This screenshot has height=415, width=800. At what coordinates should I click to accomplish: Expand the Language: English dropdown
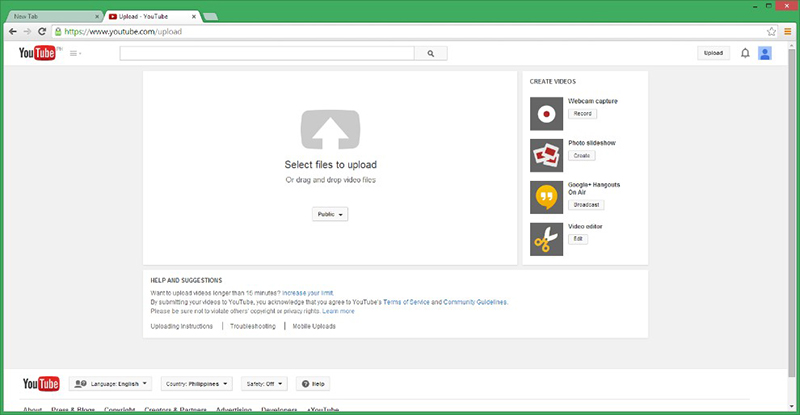click(110, 383)
